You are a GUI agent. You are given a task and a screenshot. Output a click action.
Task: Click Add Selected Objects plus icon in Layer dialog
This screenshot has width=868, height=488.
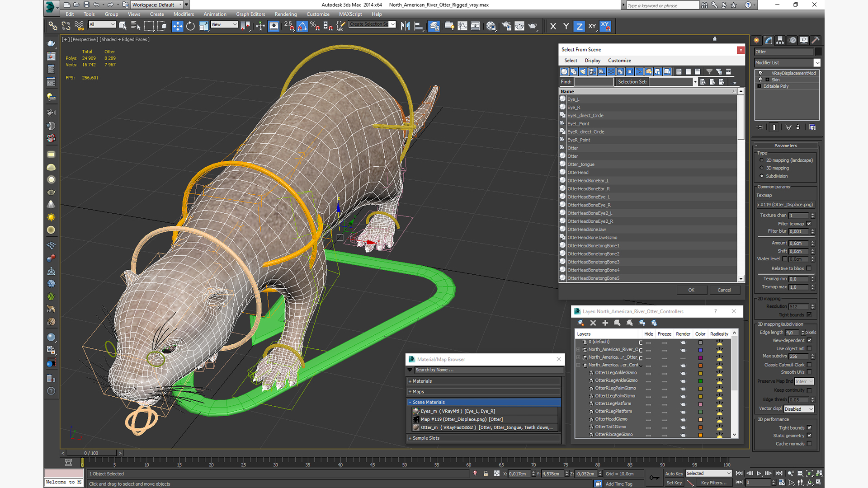pos(605,323)
